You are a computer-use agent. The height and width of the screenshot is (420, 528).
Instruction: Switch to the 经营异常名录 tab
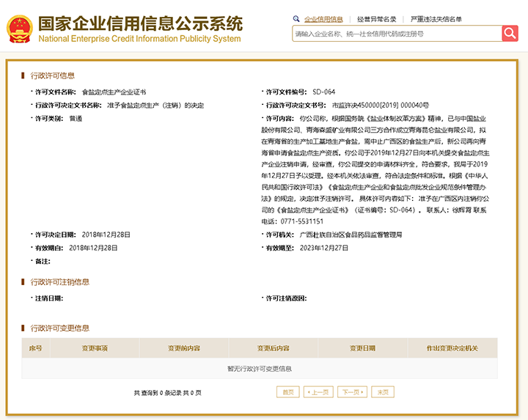(x=377, y=19)
